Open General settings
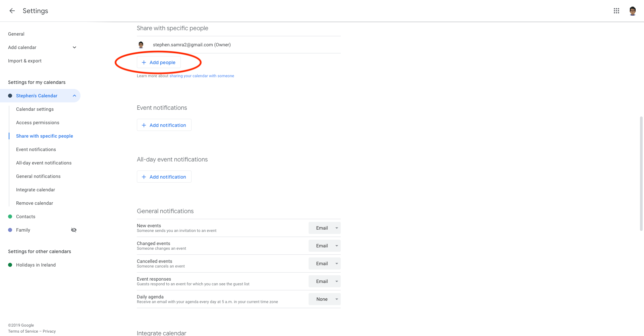Image resolution: width=644 pixels, height=336 pixels. tap(16, 34)
